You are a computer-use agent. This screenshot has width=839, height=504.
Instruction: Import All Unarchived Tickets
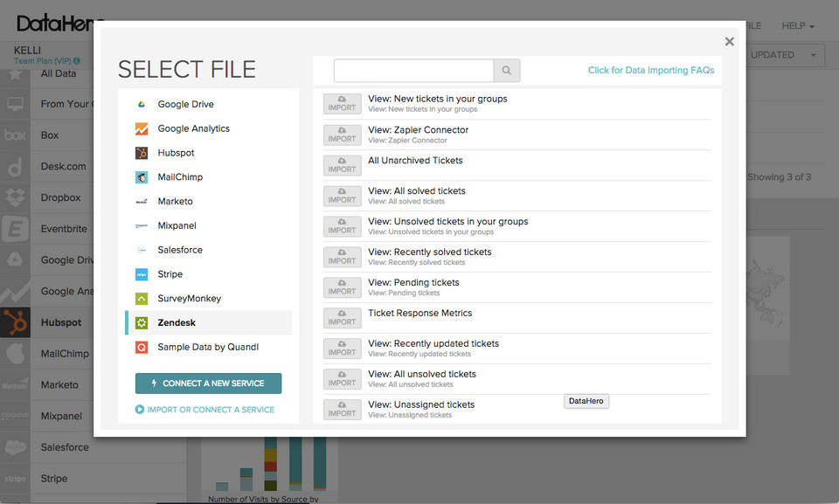(343, 165)
